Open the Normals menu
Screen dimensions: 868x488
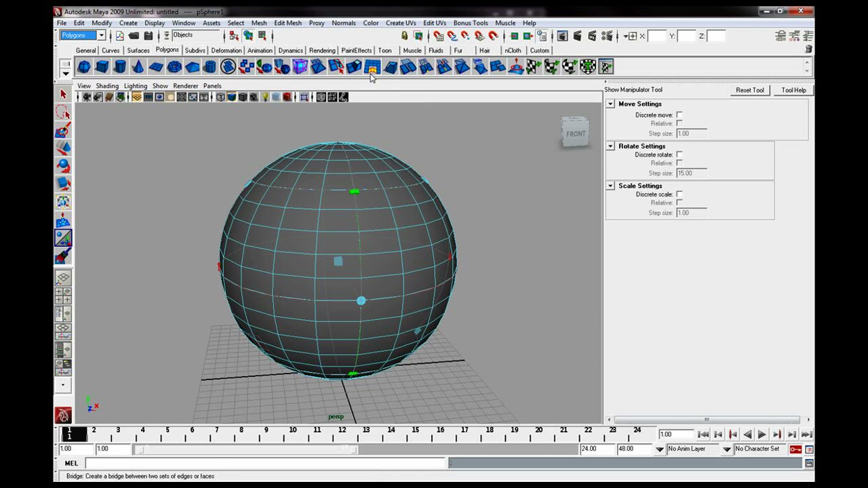[344, 23]
